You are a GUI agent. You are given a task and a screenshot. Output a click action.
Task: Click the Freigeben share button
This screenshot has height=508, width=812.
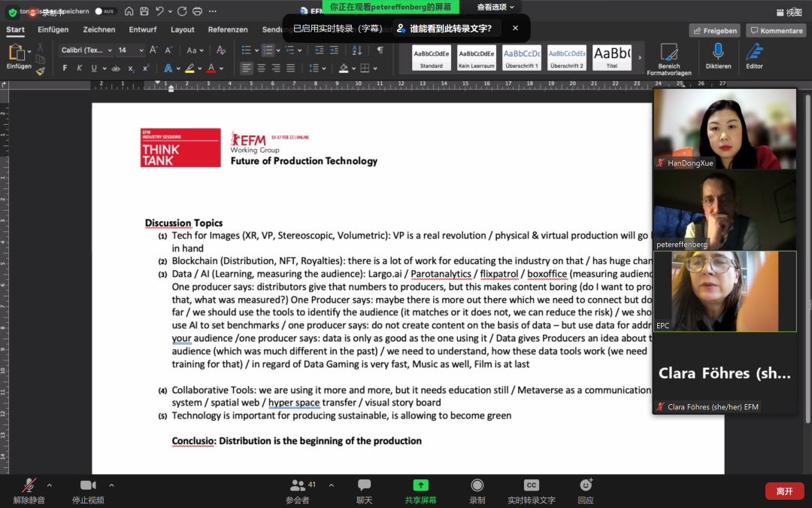click(x=715, y=31)
